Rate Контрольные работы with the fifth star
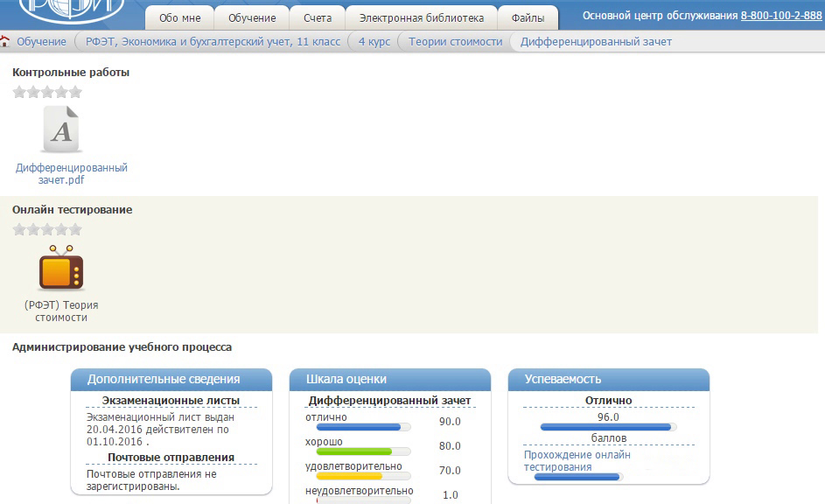Screen dimensions: 825x504 tap(75, 92)
